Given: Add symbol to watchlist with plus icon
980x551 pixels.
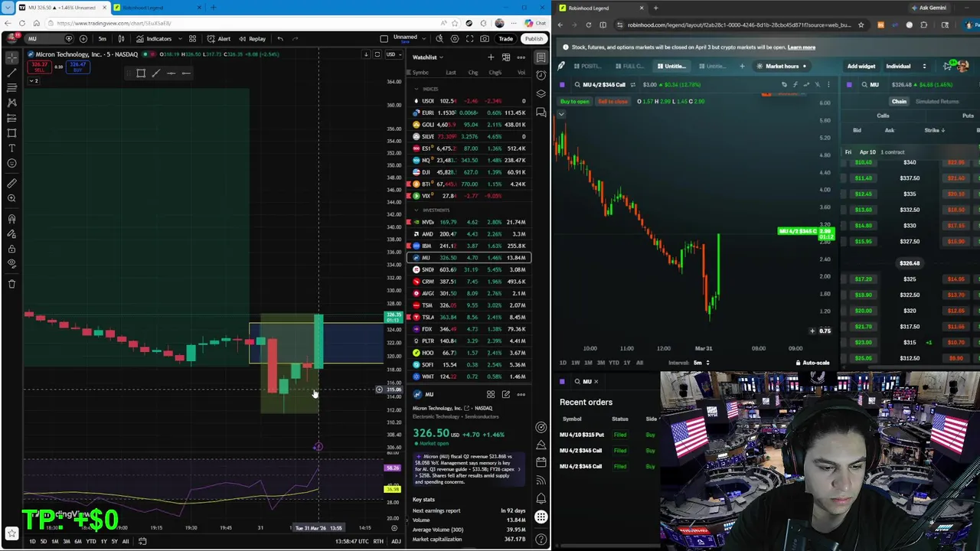Looking at the screenshot, I should (x=491, y=57).
